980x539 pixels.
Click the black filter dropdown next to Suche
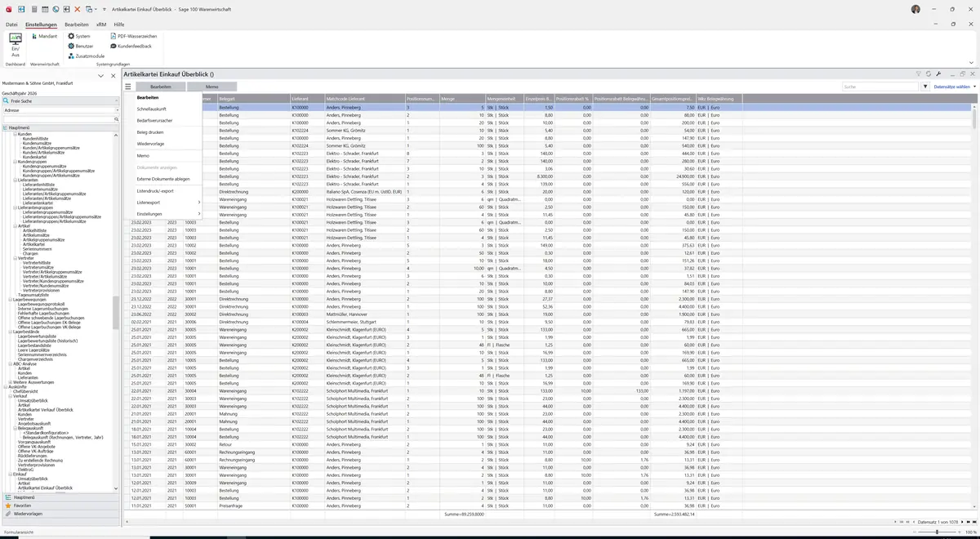coord(925,86)
